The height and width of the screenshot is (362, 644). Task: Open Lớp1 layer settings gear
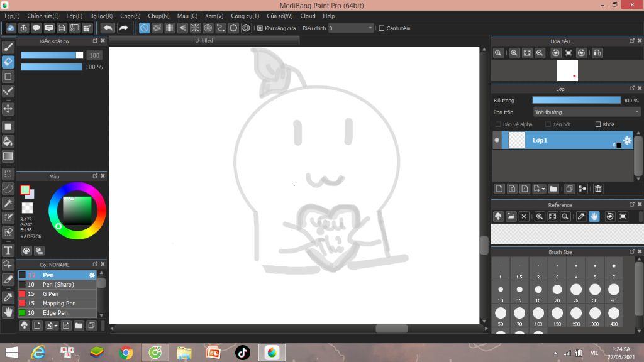[x=627, y=140]
